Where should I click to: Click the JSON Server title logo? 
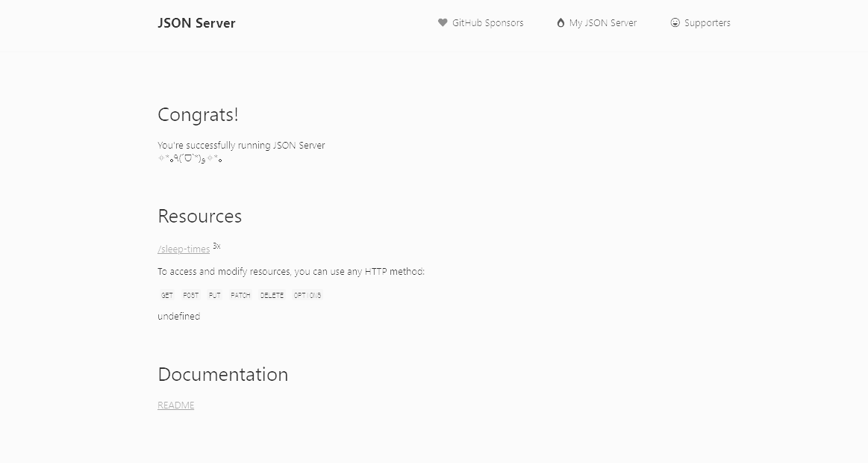[196, 23]
